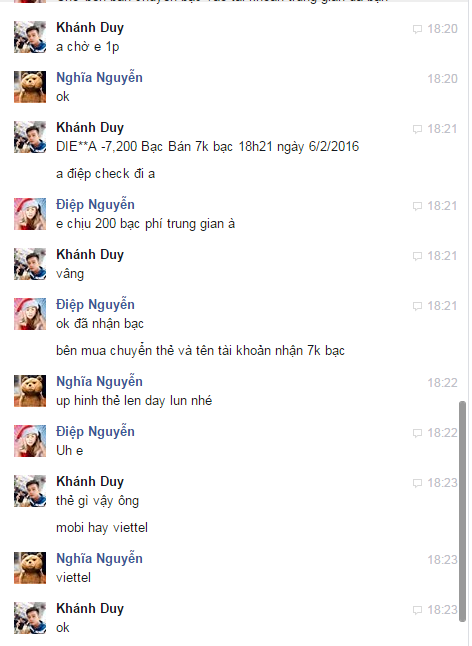Image resolution: width=472 pixels, height=646 pixels.
Task: Click the bear avatar beside 'up hình thẻ' message
Action: 30,391
